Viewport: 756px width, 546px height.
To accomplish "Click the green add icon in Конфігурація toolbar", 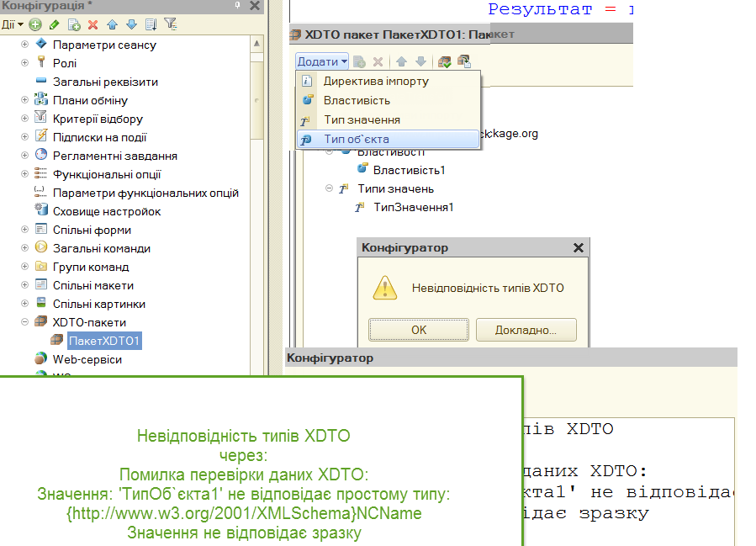I will [x=35, y=25].
